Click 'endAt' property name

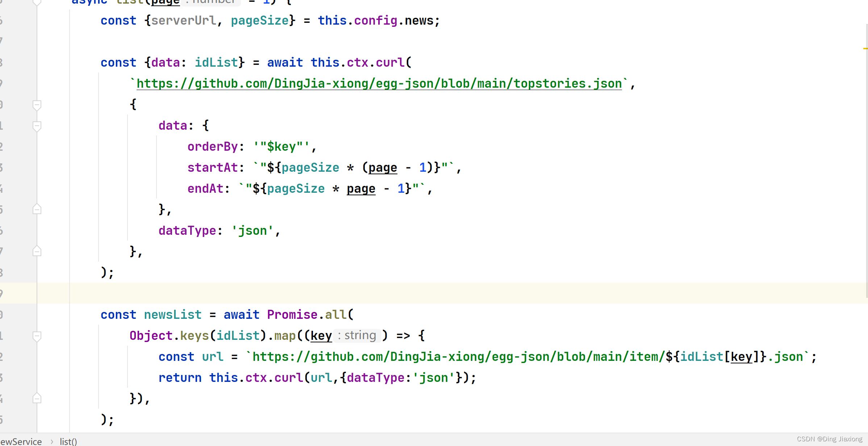pyautogui.click(x=205, y=189)
